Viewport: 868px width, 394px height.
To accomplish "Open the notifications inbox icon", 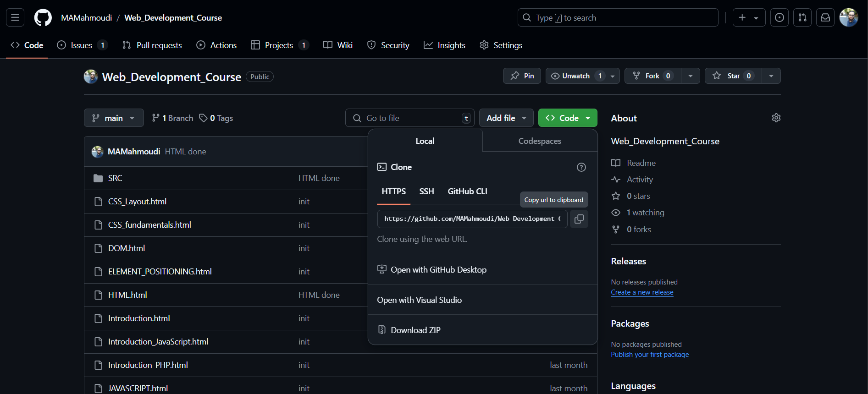I will coord(825,18).
